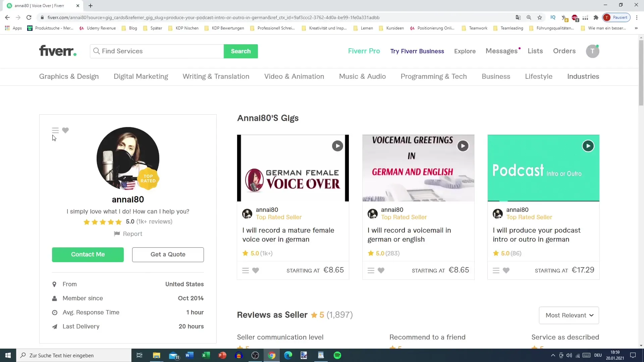Open Writing & Translation category
Screen dimensions: 644x362
pos(216,76)
